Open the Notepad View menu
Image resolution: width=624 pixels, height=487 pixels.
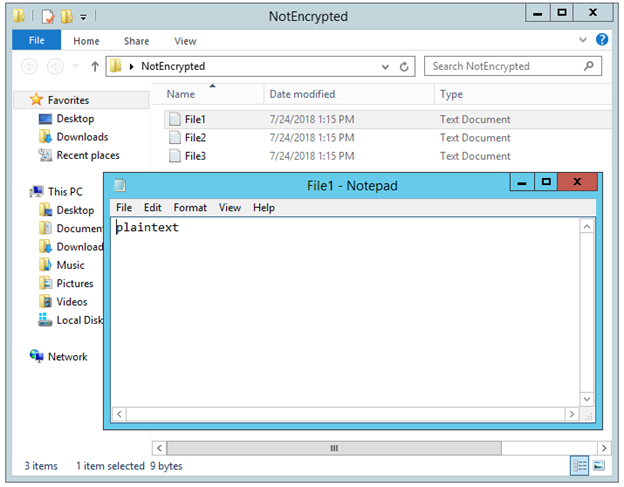tap(230, 208)
